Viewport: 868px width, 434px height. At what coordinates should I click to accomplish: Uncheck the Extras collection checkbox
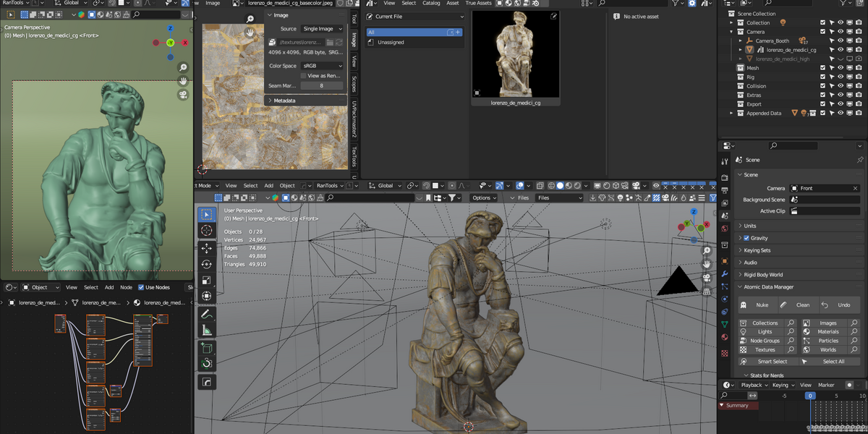tap(822, 95)
